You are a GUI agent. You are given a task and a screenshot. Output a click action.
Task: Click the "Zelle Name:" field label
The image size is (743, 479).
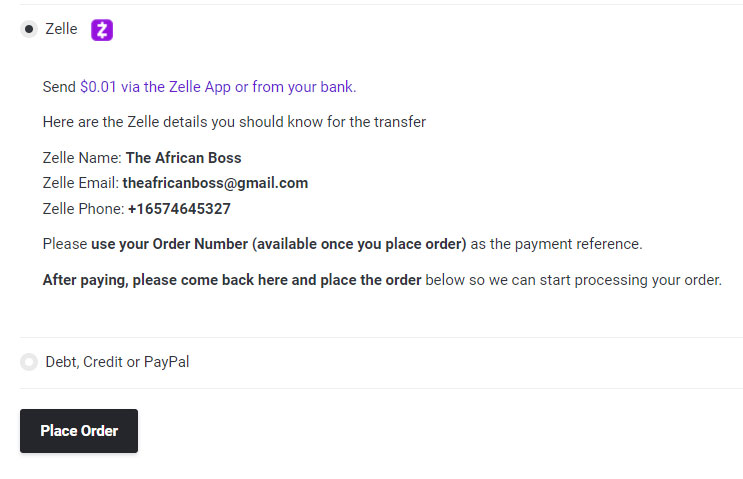point(82,157)
